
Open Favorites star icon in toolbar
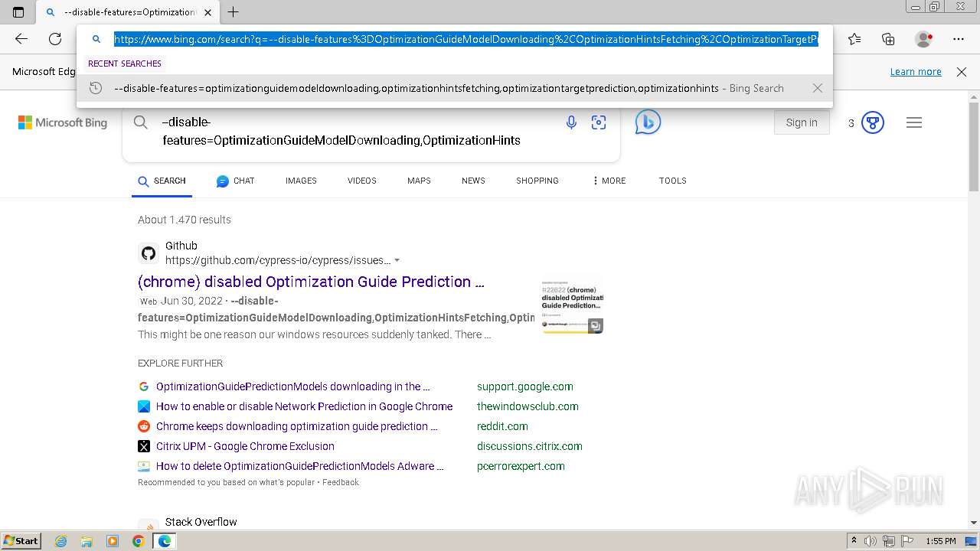pyautogui.click(x=854, y=39)
